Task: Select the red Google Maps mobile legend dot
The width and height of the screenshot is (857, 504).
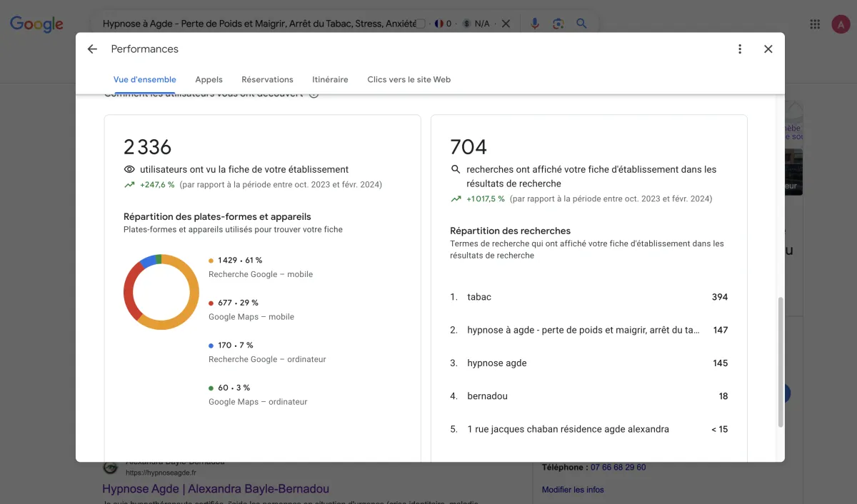Action: (x=211, y=303)
